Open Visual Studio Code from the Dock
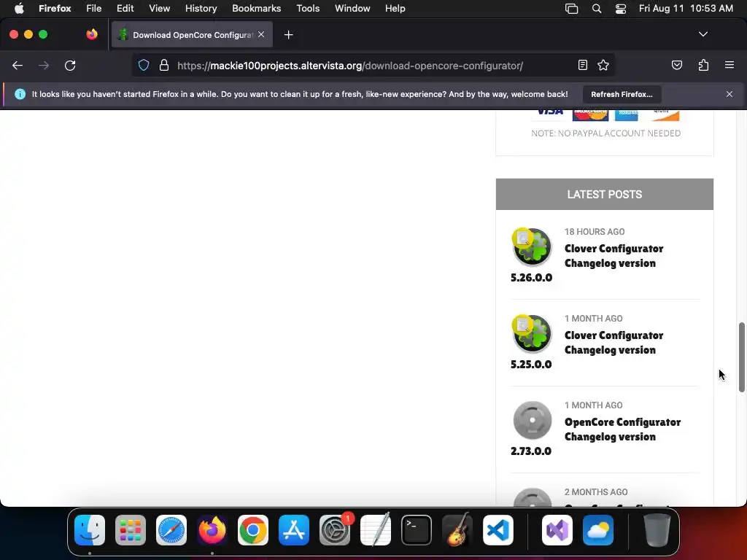Image resolution: width=747 pixels, height=560 pixels. point(498,530)
